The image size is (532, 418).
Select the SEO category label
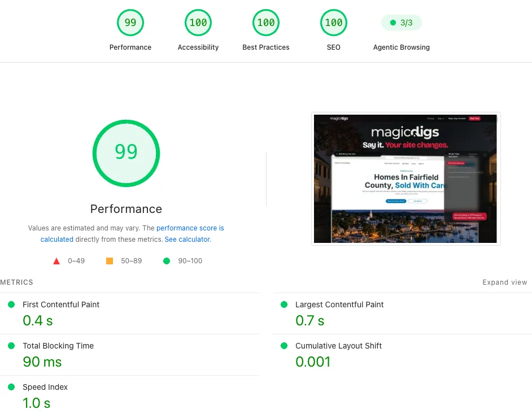pos(334,47)
